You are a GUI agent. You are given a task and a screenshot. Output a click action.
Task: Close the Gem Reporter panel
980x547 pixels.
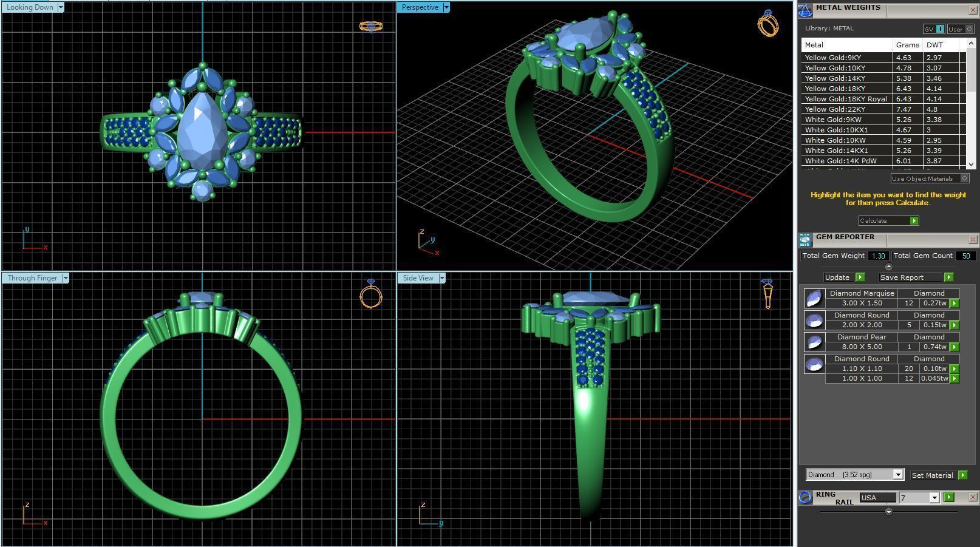[x=972, y=240]
